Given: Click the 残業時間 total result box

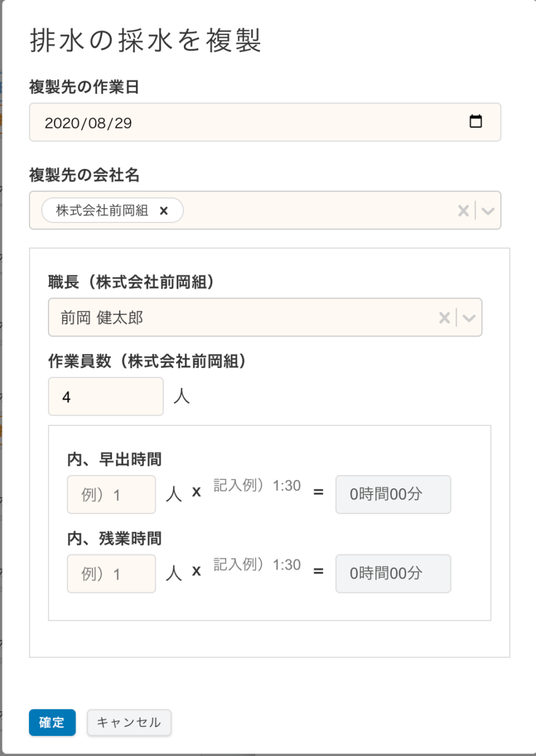Looking at the screenshot, I should [393, 574].
